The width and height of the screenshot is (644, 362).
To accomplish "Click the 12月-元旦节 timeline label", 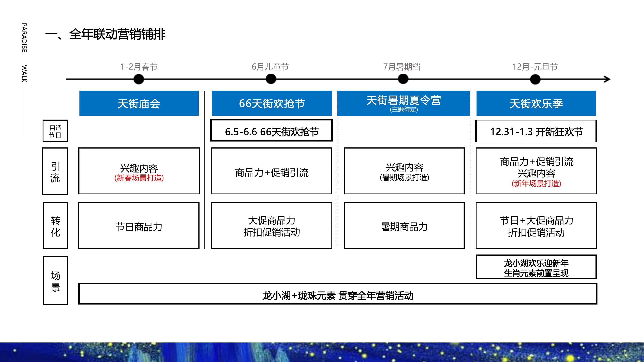I will [x=535, y=67].
